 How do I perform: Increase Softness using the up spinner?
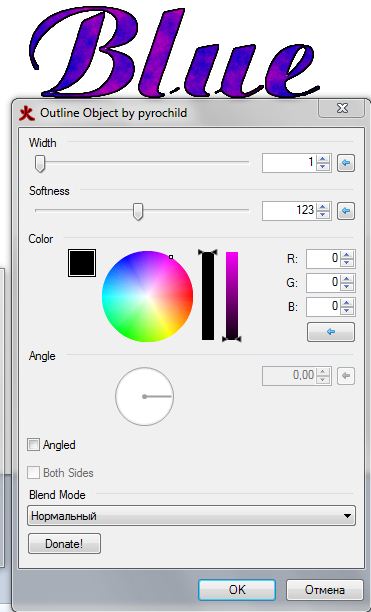(x=322, y=207)
